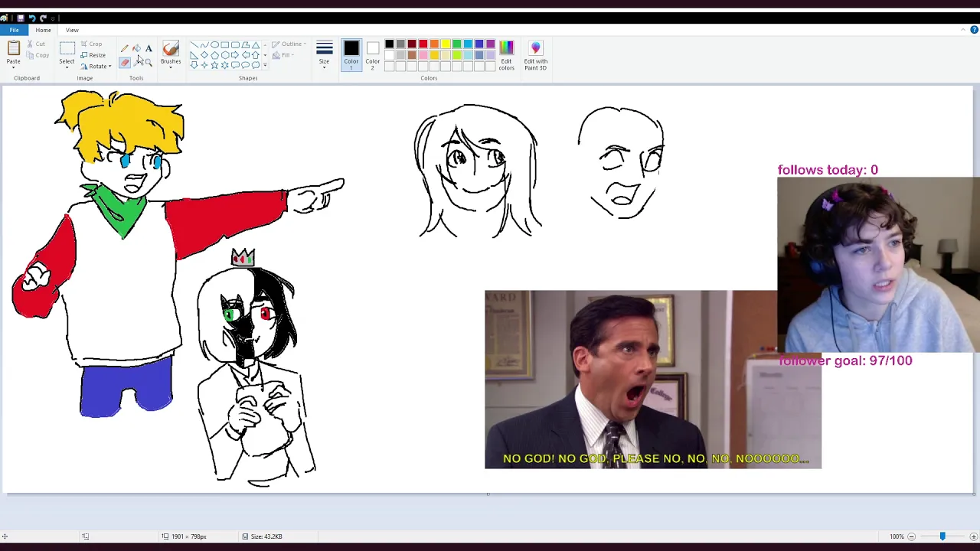Expand the Brushes dropdown arrow
980x551 pixels.
[171, 67]
